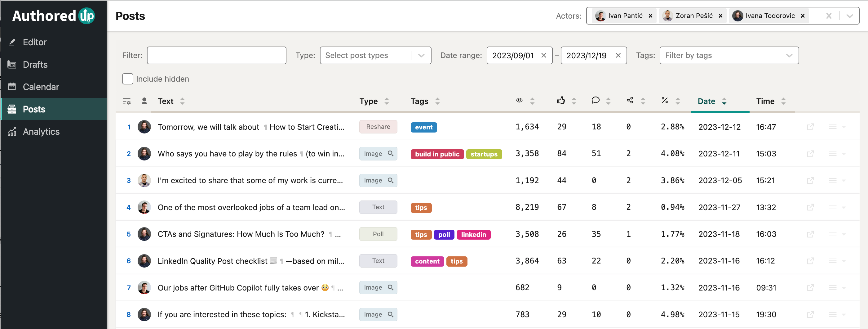
Task: Open row menu for GitHub Copilot post
Action: point(837,287)
